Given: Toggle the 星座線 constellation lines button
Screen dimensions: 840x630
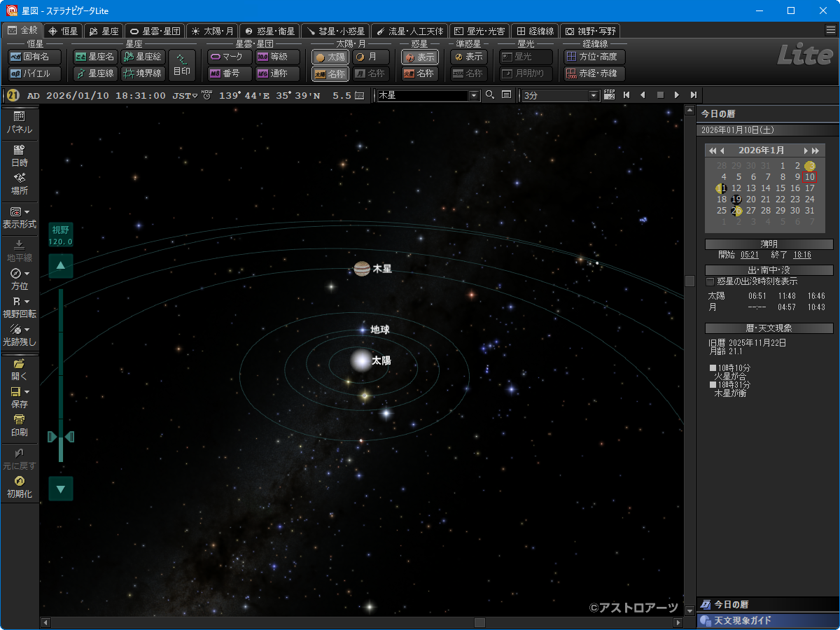Looking at the screenshot, I should click(x=95, y=73).
